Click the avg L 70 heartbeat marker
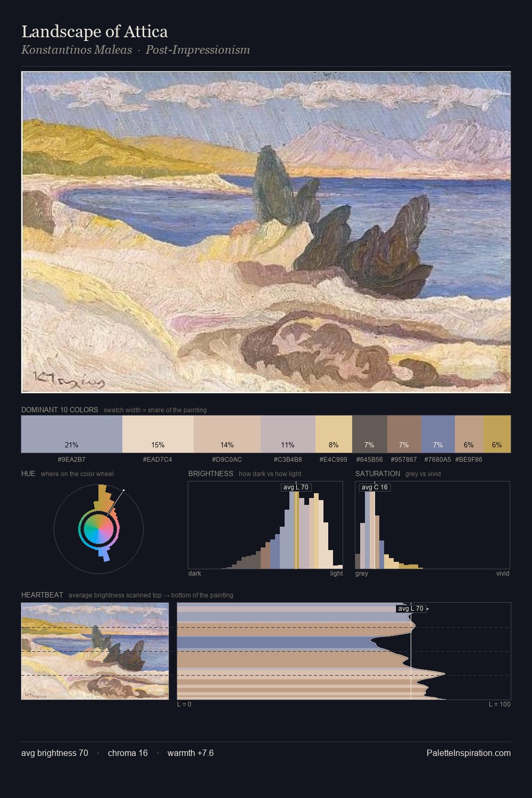 point(411,609)
